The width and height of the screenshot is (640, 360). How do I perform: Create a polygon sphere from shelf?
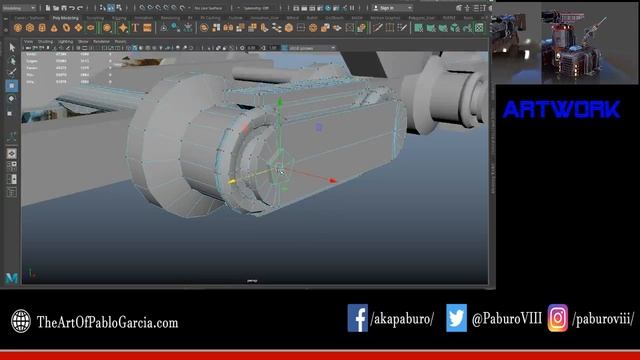point(18,28)
